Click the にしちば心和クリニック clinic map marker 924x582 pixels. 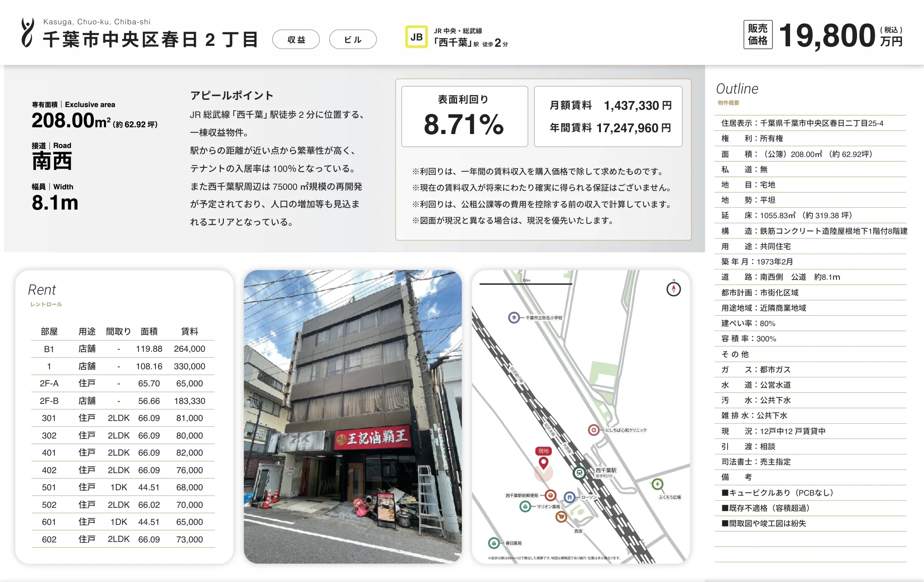[594, 430]
